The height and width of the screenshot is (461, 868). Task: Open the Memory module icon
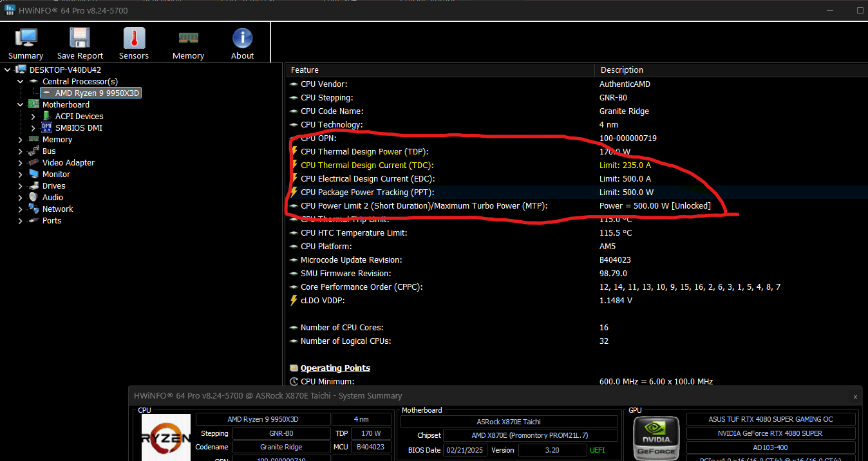point(188,44)
